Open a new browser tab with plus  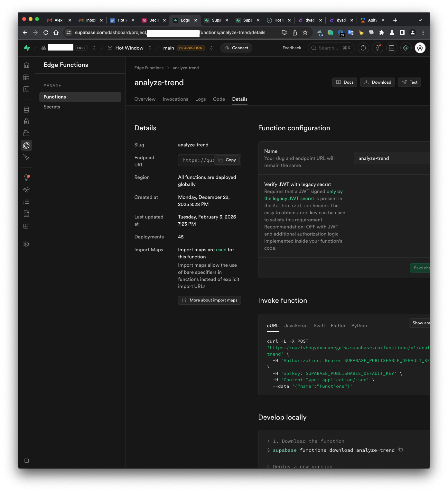click(x=395, y=20)
